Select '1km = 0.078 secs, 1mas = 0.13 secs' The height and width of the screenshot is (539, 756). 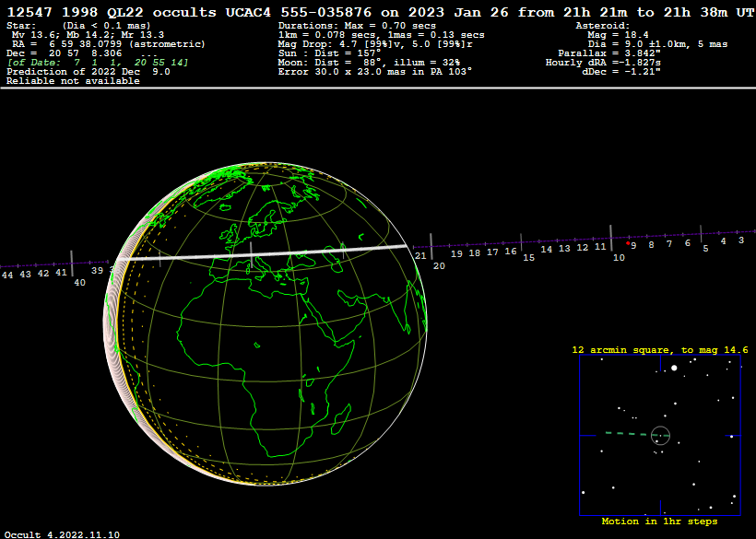click(x=382, y=35)
